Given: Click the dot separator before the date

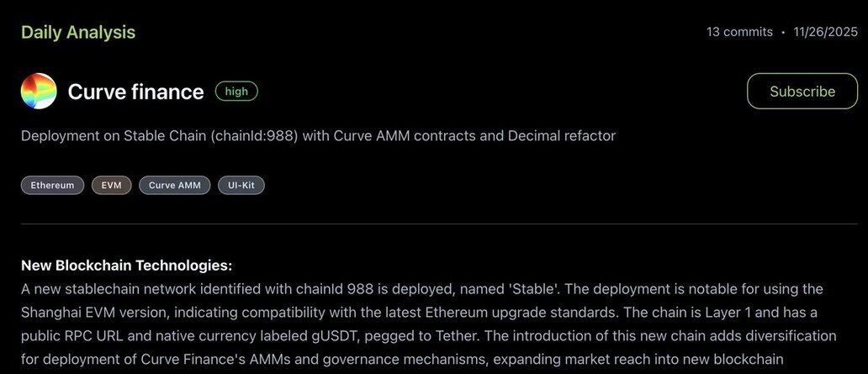Looking at the screenshot, I should [x=783, y=32].
